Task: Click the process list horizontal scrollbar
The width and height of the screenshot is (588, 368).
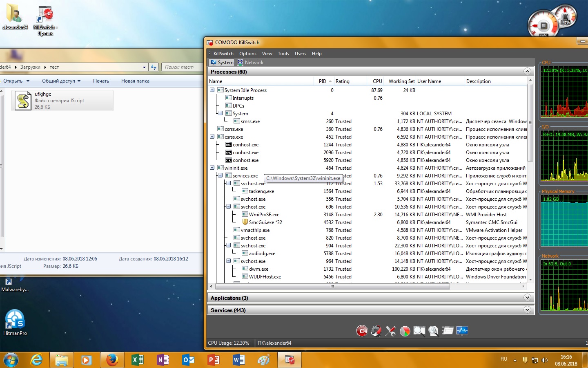Action: (x=332, y=286)
